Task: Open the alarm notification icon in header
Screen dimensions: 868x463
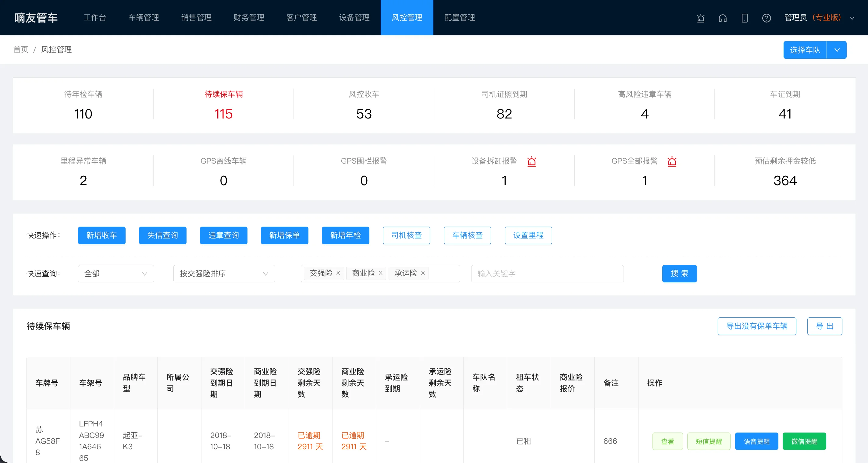Action: pos(701,18)
